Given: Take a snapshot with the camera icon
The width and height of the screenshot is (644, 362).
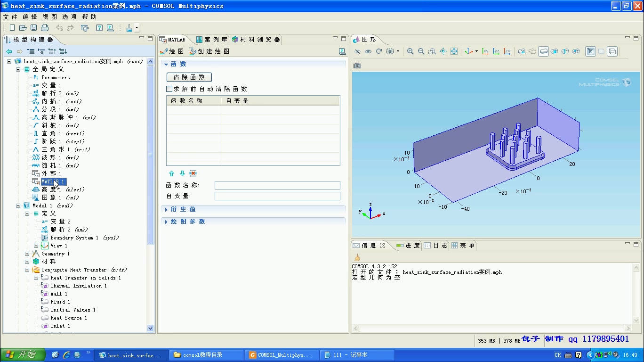Looking at the screenshot, I should tap(357, 66).
